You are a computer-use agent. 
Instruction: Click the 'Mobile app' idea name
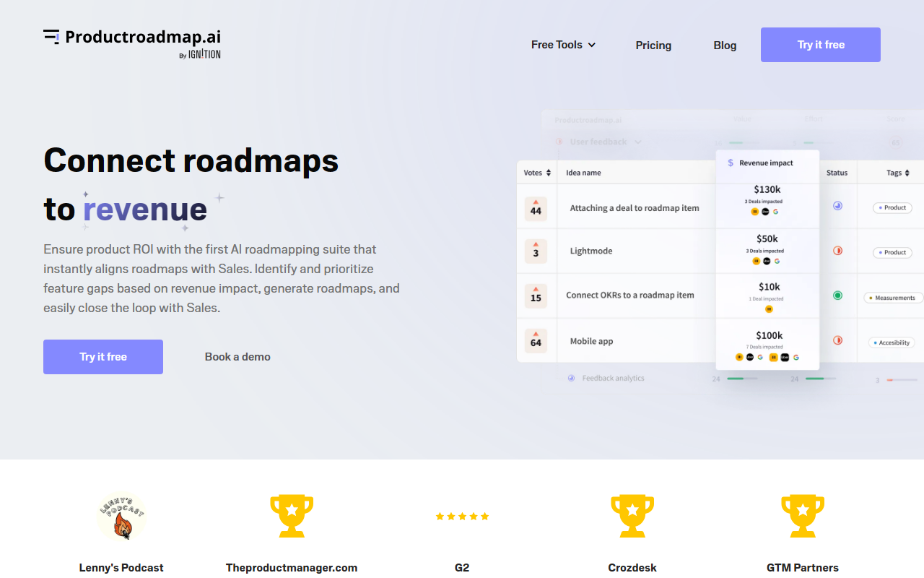tap(591, 342)
